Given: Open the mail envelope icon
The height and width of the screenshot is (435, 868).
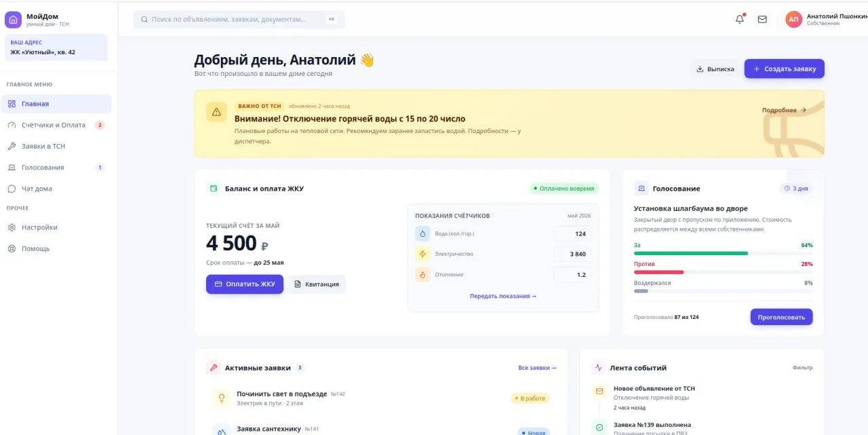Looking at the screenshot, I should (762, 20).
